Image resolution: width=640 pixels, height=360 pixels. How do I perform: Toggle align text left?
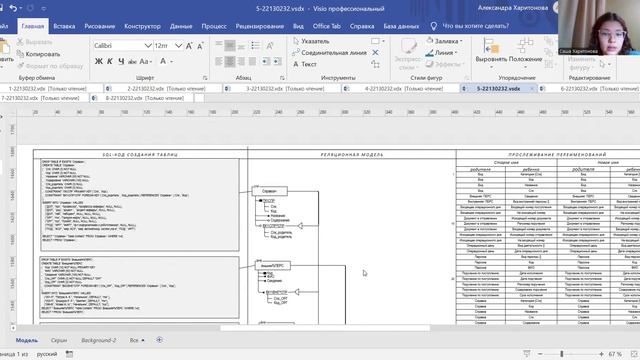pyautogui.click(x=219, y=61)
